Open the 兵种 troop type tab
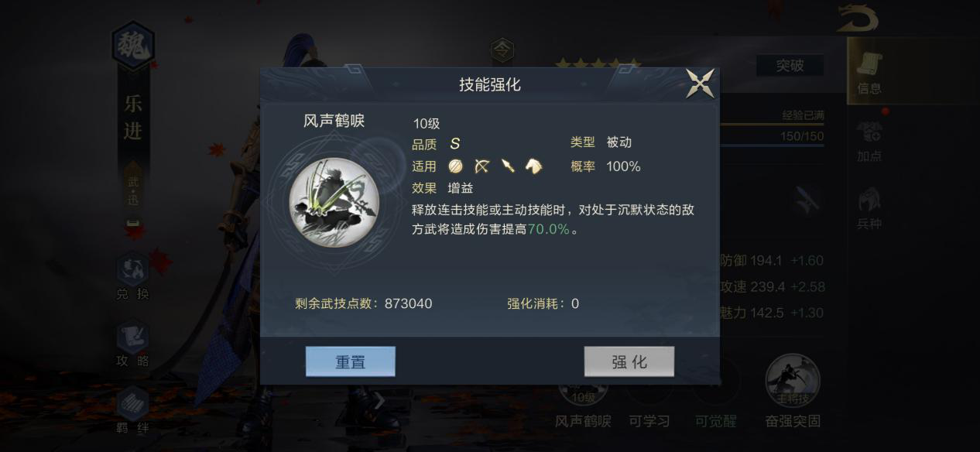 (x=869, y=209)
